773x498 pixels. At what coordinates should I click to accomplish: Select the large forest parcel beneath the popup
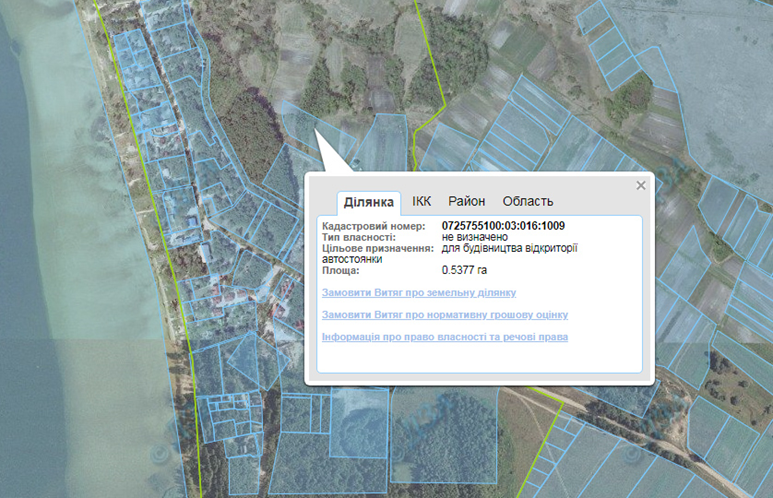click(x=444, y=435)
